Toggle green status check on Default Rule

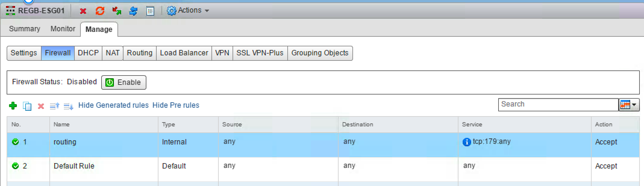tap(15, 166)
